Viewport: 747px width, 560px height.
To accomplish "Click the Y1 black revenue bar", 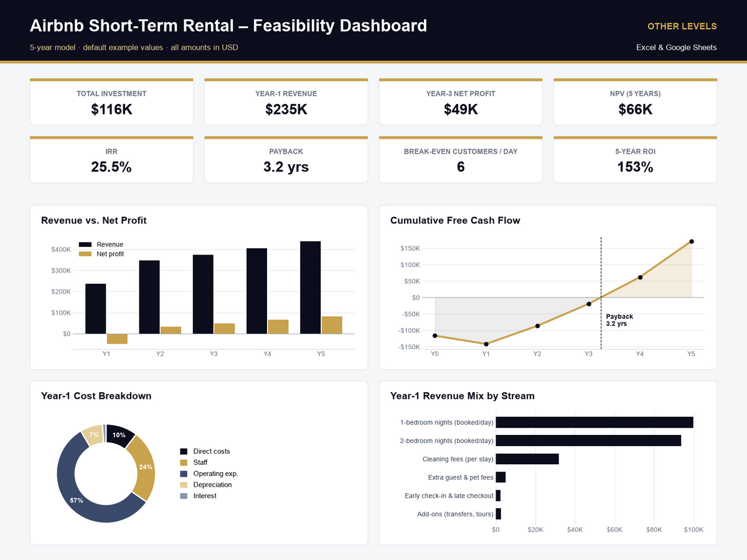I will (96, 309).
